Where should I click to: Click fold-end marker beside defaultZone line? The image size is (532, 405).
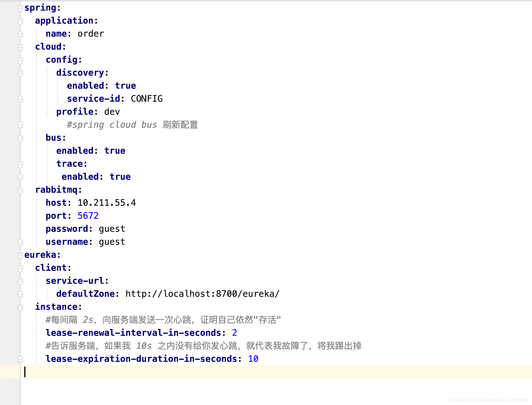pyautogui.click(x=20, y=294)
